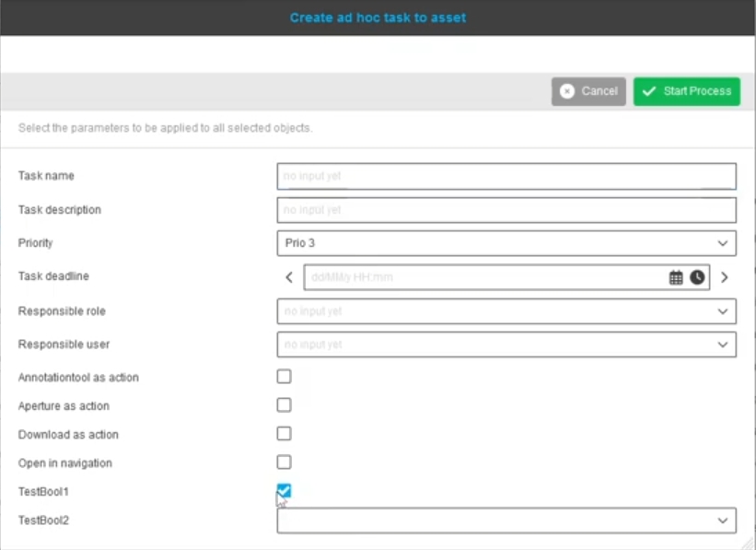The width and height of the screenshot is (756, 550).
Task: Click the Task deadline label
Action: coord(53,276)
